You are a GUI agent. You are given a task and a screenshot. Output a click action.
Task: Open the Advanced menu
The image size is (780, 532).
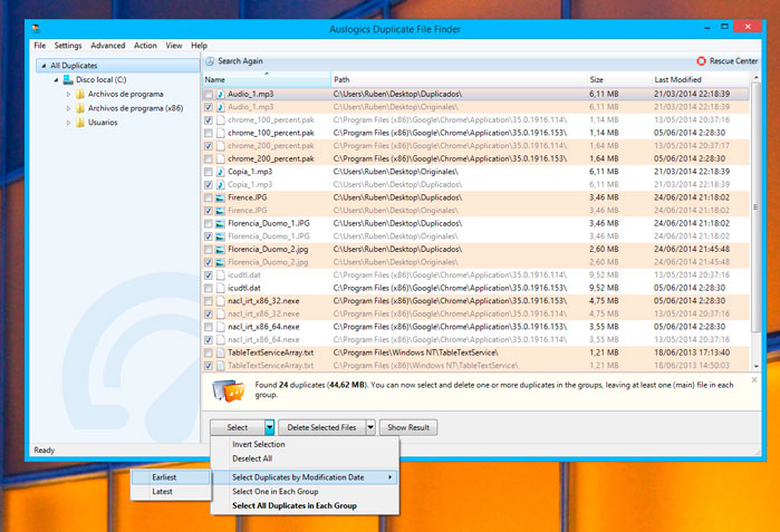click(108, 45)
